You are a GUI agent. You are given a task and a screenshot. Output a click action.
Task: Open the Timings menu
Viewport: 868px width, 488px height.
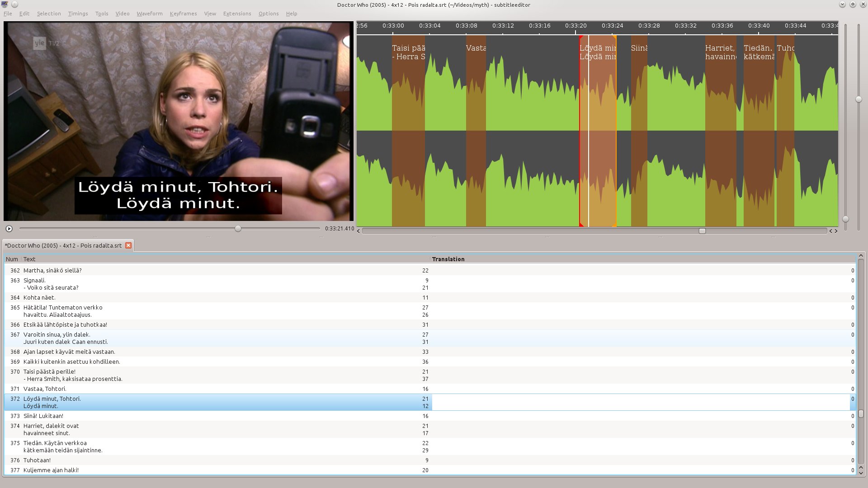[78, 14]
